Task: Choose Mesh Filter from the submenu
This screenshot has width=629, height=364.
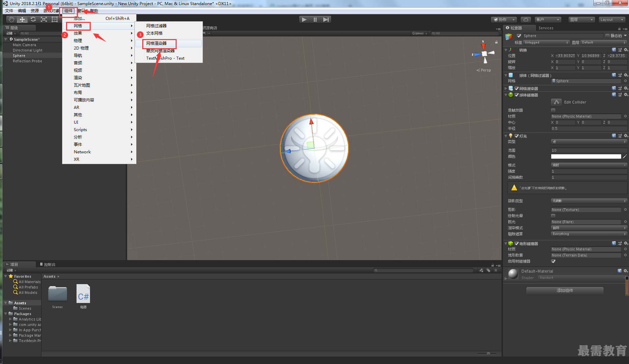Action: [169, 26]
